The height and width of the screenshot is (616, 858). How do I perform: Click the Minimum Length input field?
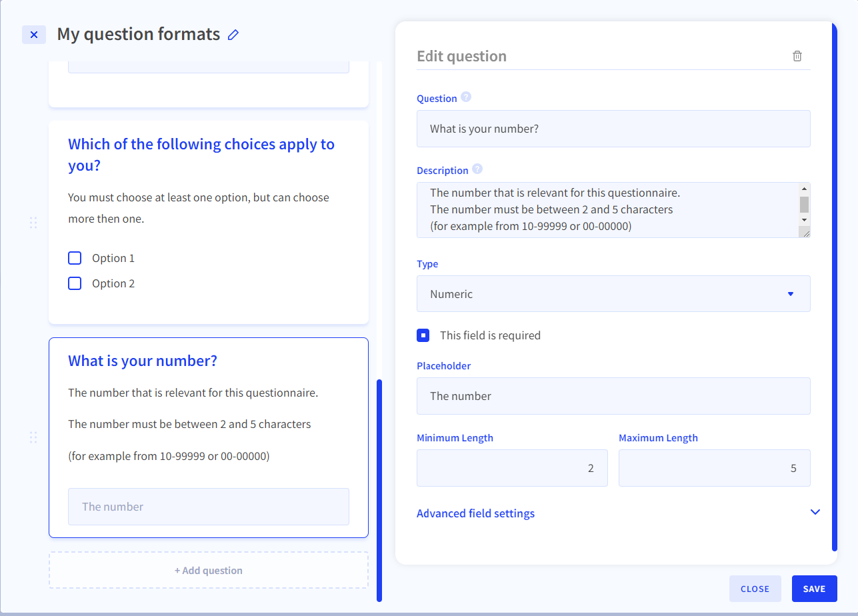511,468
